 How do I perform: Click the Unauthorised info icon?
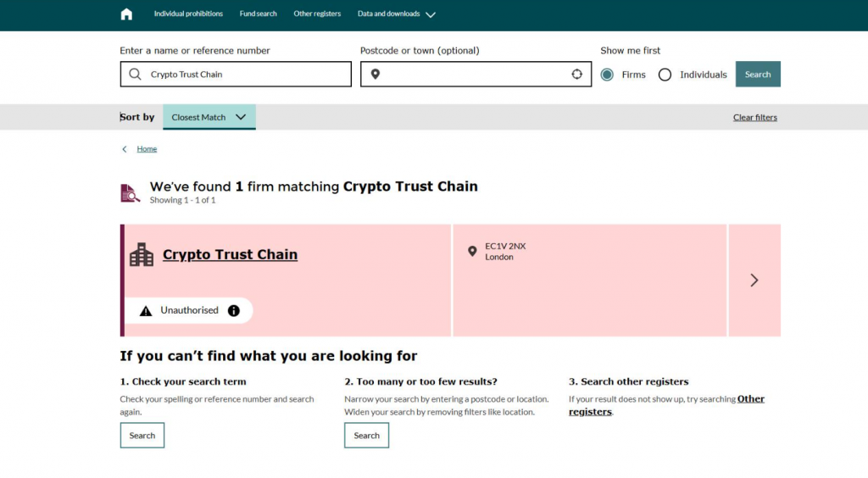pyautogui.click(x=234, y=310)
